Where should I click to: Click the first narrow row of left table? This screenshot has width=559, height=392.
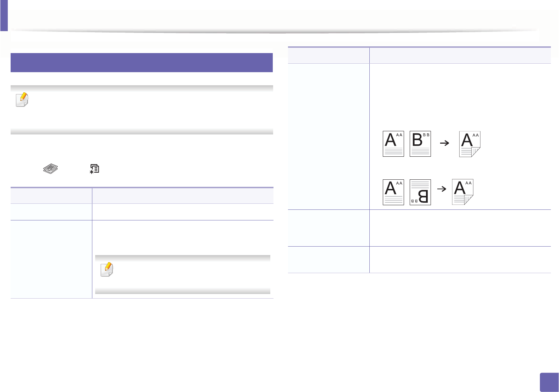click(142, 212)
